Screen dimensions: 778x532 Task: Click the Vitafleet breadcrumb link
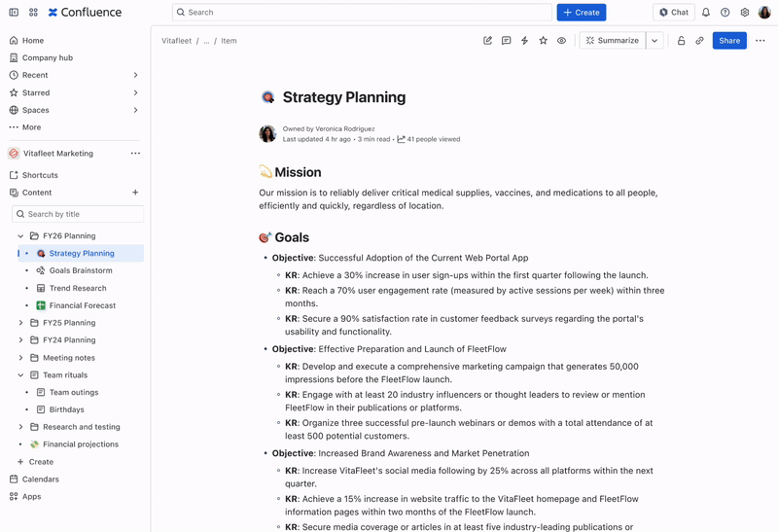tap(176, 41)
